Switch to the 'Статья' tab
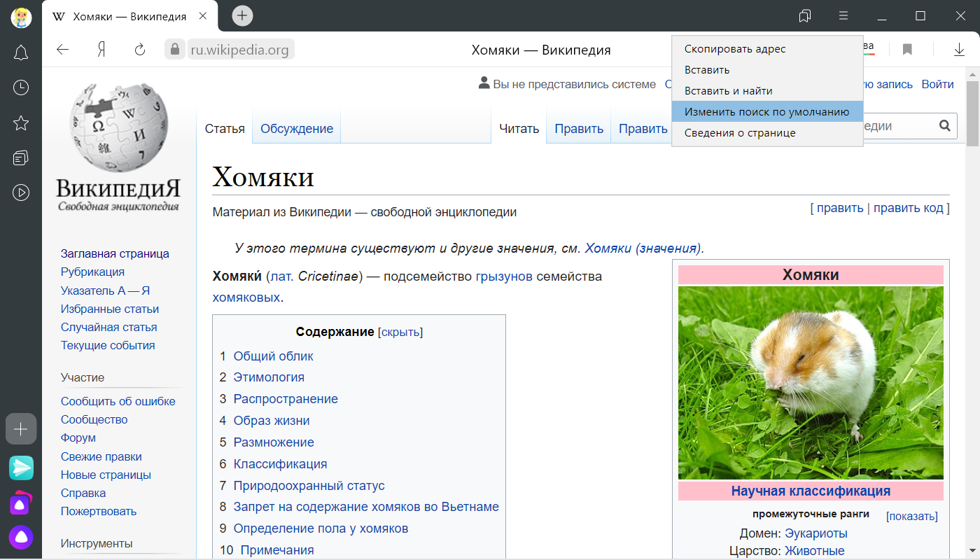The height and width of the screenshot is (560, 980). pos(225,129)
